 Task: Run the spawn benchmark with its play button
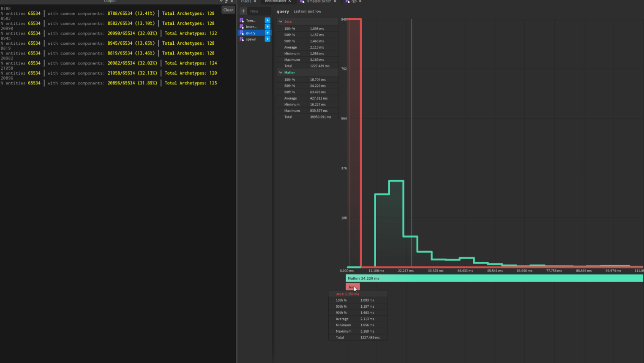tap(267, 39)
